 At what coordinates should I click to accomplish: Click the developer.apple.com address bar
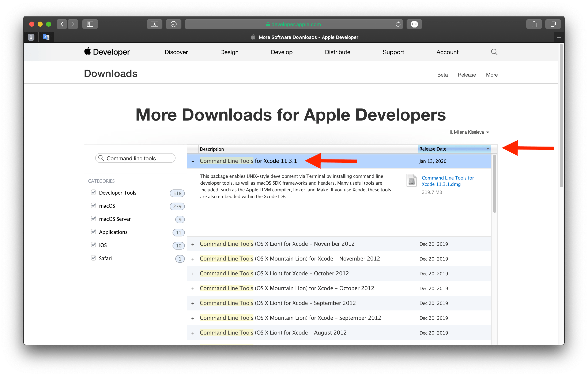pos(294,24)
